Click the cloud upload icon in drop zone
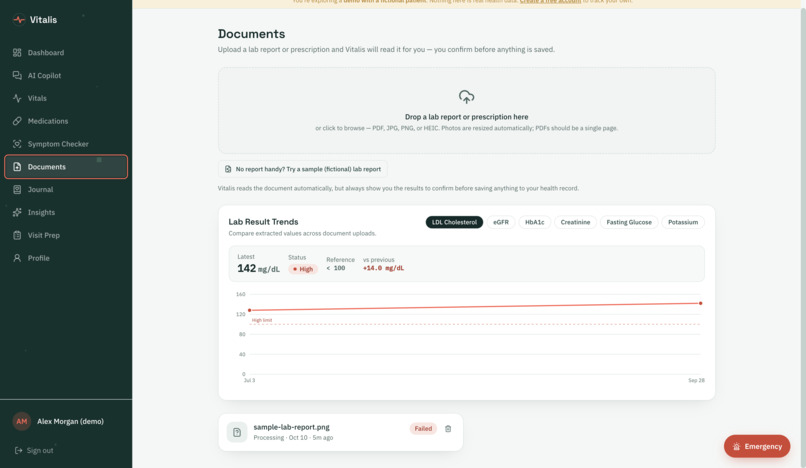 pyautogui.click(x=466, y=97)
